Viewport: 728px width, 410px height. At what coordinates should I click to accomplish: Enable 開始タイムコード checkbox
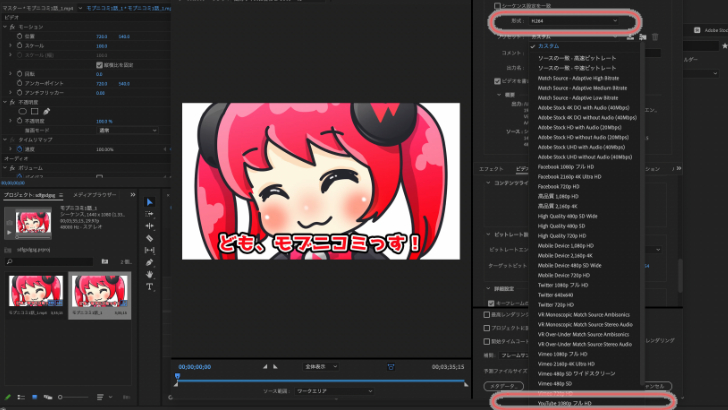click(487, 341)
